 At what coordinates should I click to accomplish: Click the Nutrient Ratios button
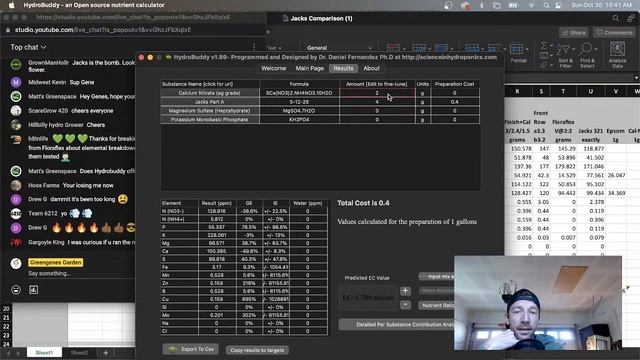tap(437, 305)
